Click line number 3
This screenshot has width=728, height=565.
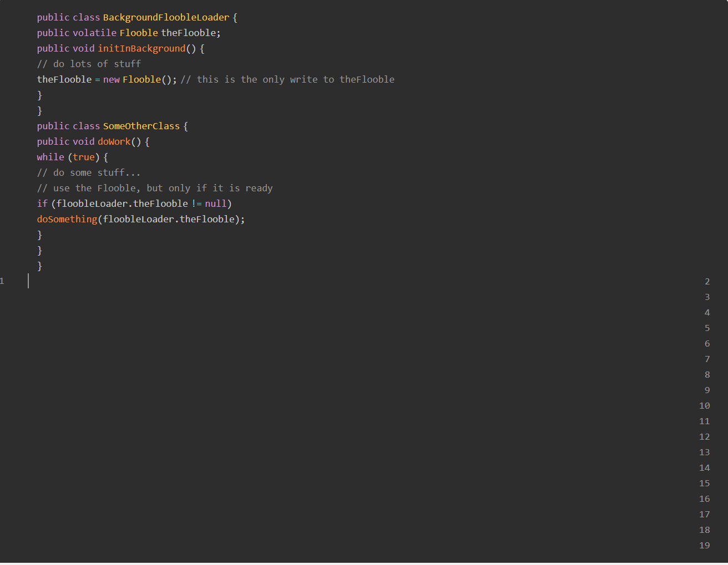point(707,297)
